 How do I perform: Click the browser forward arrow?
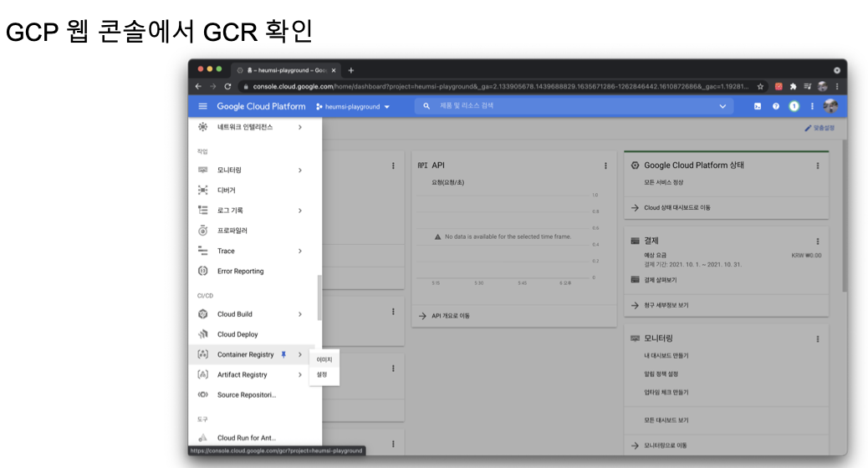pos(212,86)
